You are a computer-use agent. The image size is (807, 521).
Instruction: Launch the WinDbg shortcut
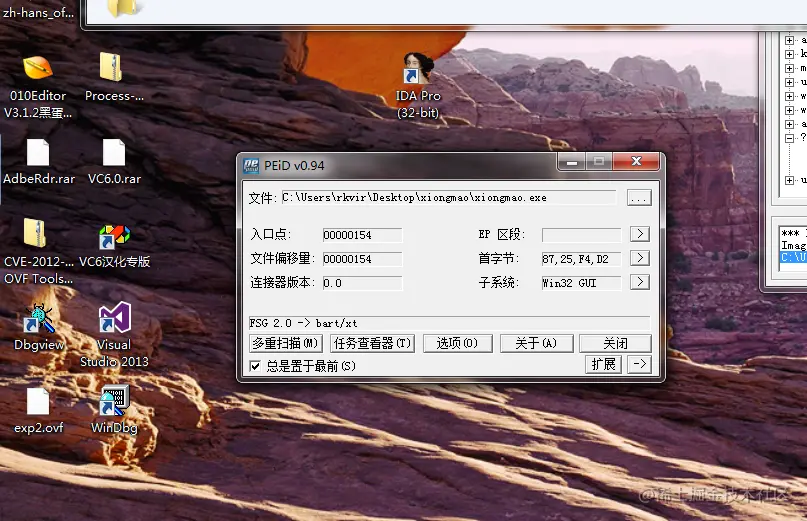(x=114, y=401)
